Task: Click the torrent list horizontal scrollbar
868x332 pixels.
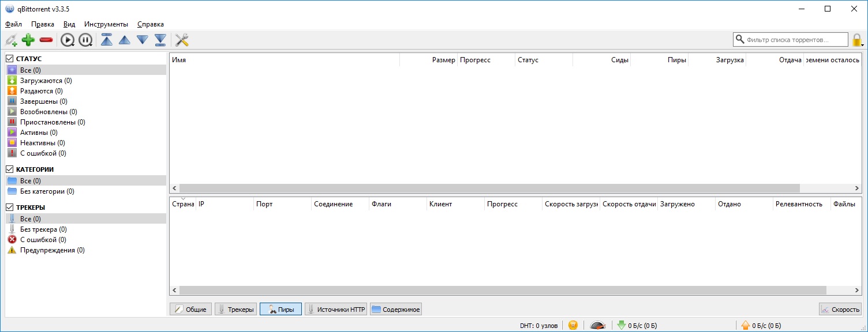Action: (489, 188)
